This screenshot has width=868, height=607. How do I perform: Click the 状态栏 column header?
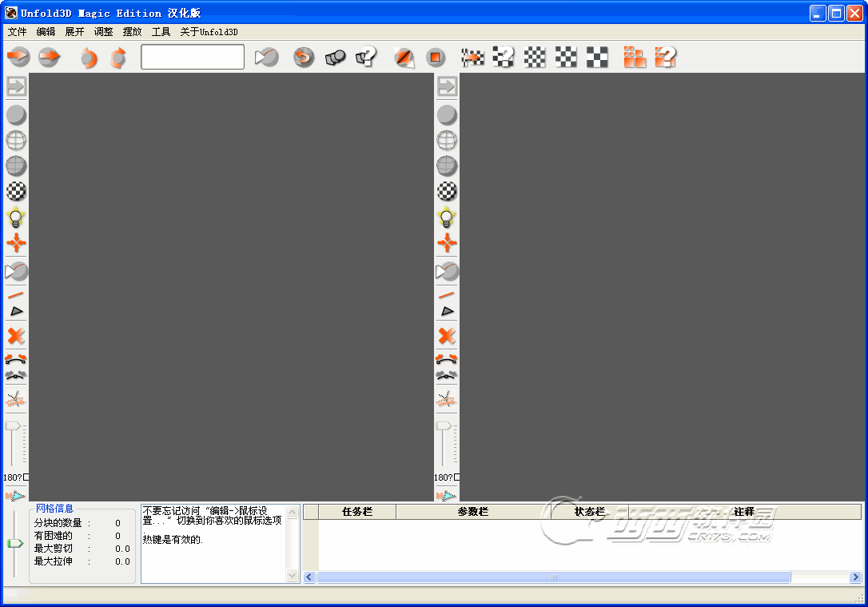click(x=590, y=512)
